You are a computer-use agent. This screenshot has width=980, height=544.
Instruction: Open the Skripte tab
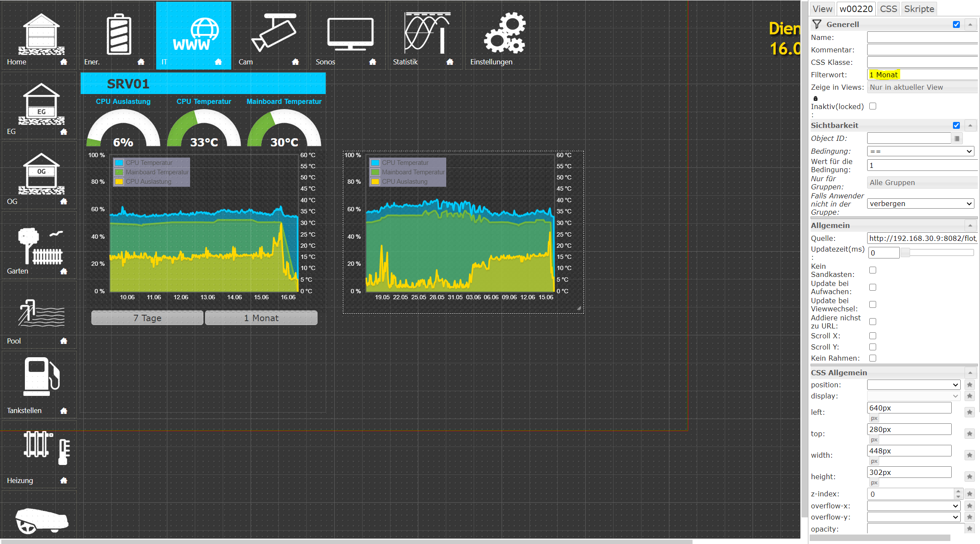coord(919,9)
